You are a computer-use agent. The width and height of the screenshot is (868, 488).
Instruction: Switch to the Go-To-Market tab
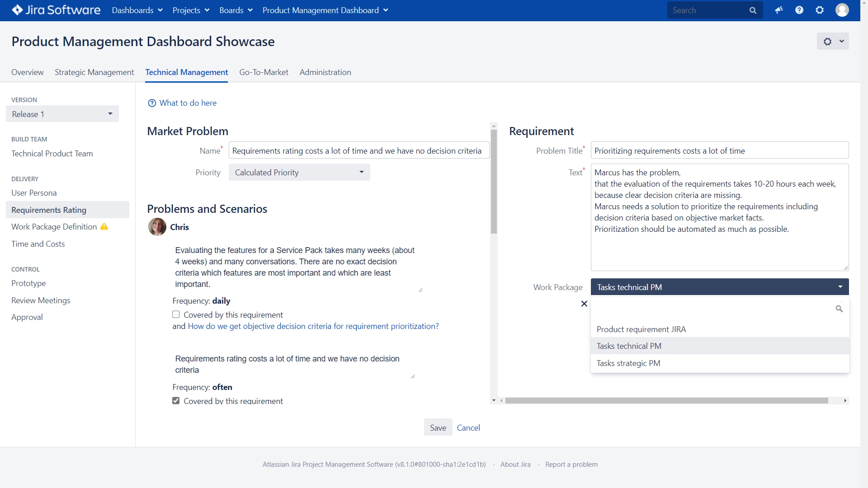[x=264, y=72]
